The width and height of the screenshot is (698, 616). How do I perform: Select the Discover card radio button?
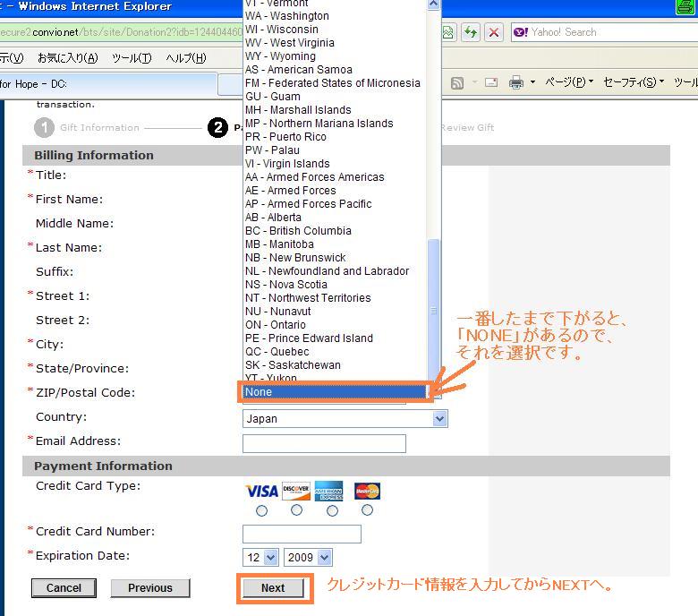pos(296,510)
